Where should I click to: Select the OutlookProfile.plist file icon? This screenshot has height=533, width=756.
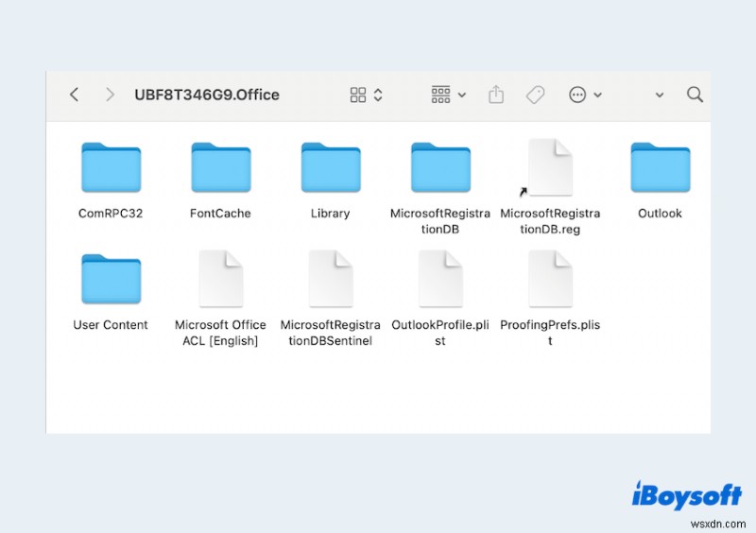click(440, 279)
